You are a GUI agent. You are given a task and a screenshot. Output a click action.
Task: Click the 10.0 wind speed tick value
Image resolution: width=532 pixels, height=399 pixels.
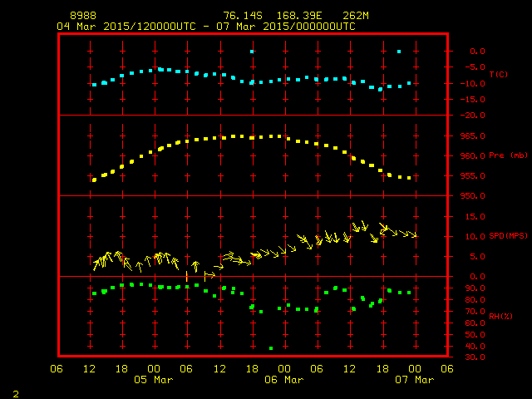475,237
